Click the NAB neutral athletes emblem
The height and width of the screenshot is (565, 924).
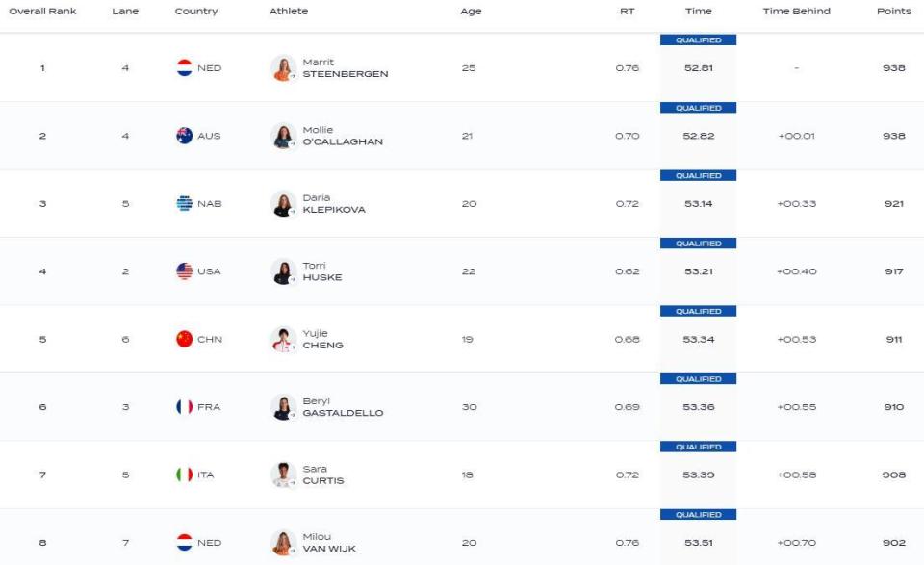(185, 203)
